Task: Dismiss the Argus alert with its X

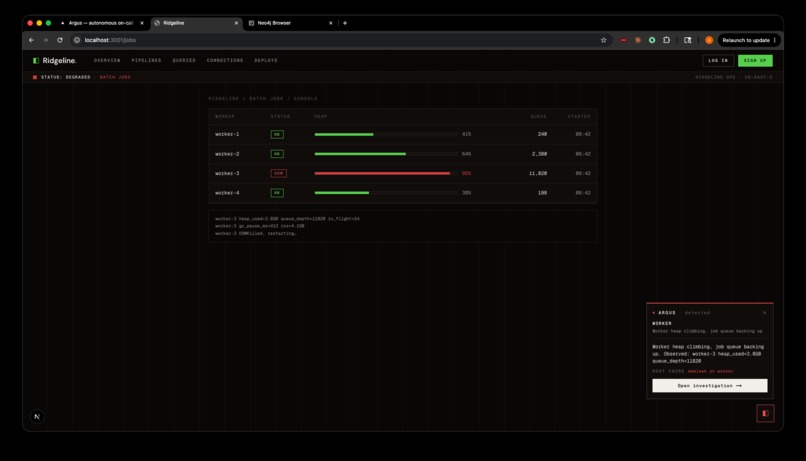Action: coord(764,312)
